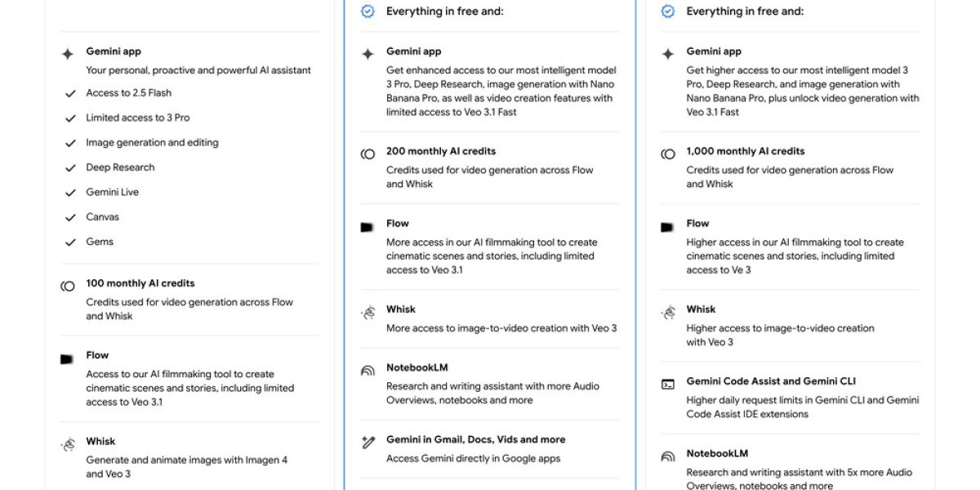Click the Gemini in Gmail, Docs pencil icon
This screenshot has height=490, width=980.
pos(367,442)
